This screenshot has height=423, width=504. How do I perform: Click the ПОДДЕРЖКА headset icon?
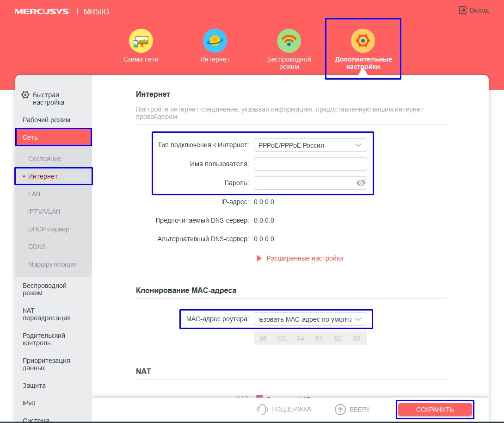pyautogui.click(x=262, y=410)
